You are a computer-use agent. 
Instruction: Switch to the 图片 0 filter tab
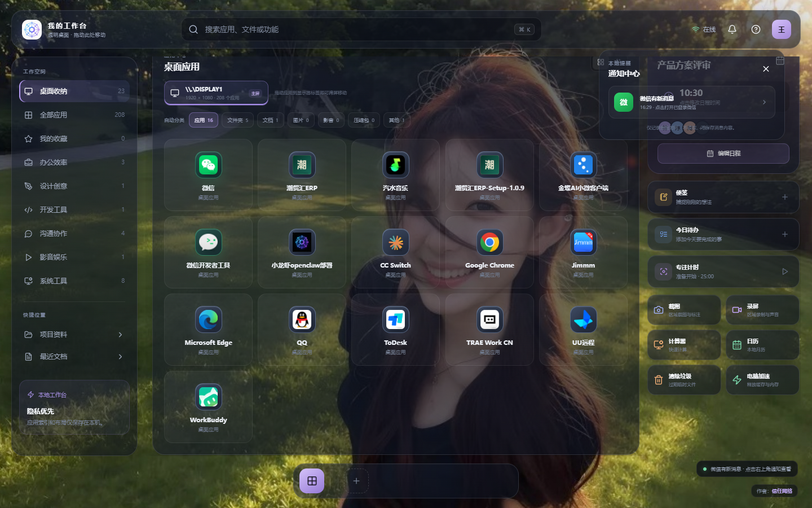(x=301, y=120)
